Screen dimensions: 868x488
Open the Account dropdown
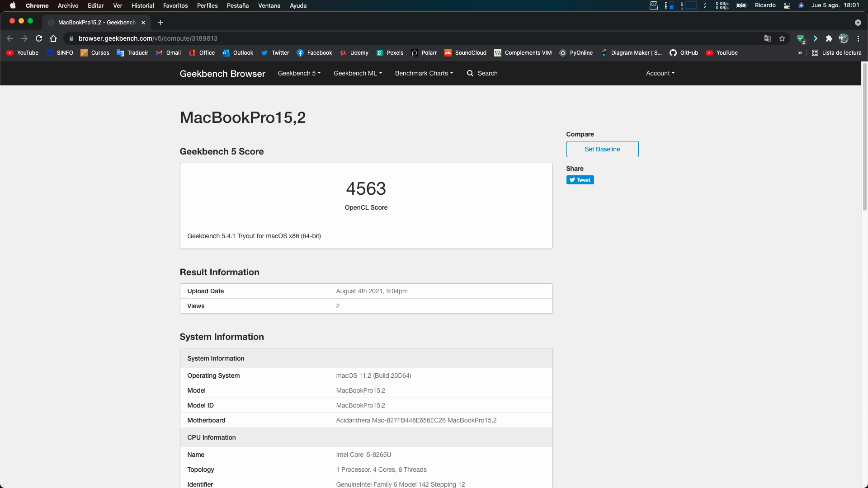pos(660,73)
